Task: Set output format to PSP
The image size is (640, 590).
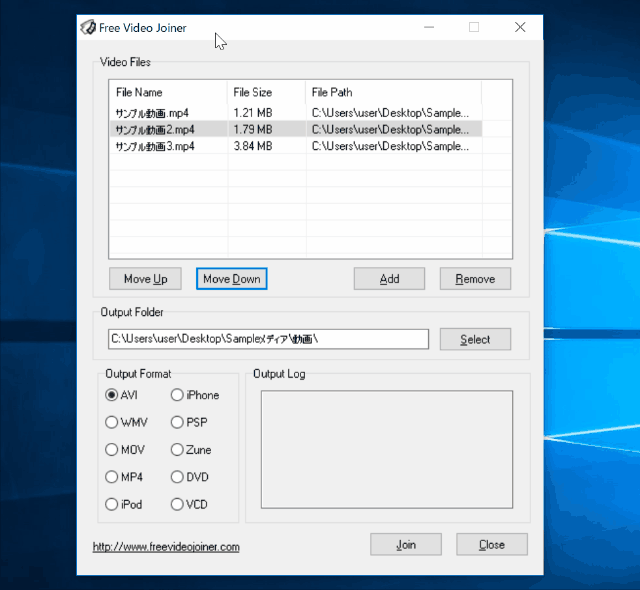Action: coord(189,422)
